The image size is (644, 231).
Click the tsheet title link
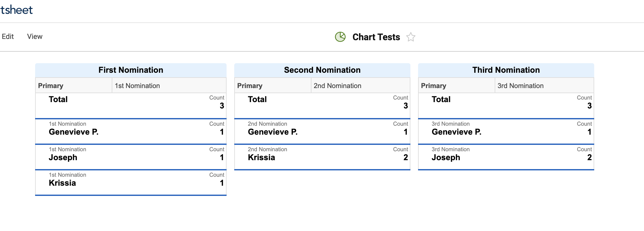point(17,10)
